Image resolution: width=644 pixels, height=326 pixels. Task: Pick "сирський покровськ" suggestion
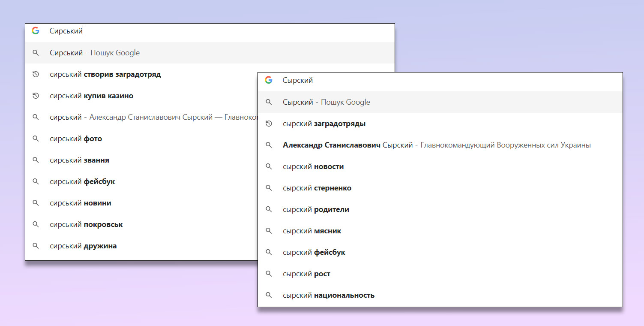(86, 224)
